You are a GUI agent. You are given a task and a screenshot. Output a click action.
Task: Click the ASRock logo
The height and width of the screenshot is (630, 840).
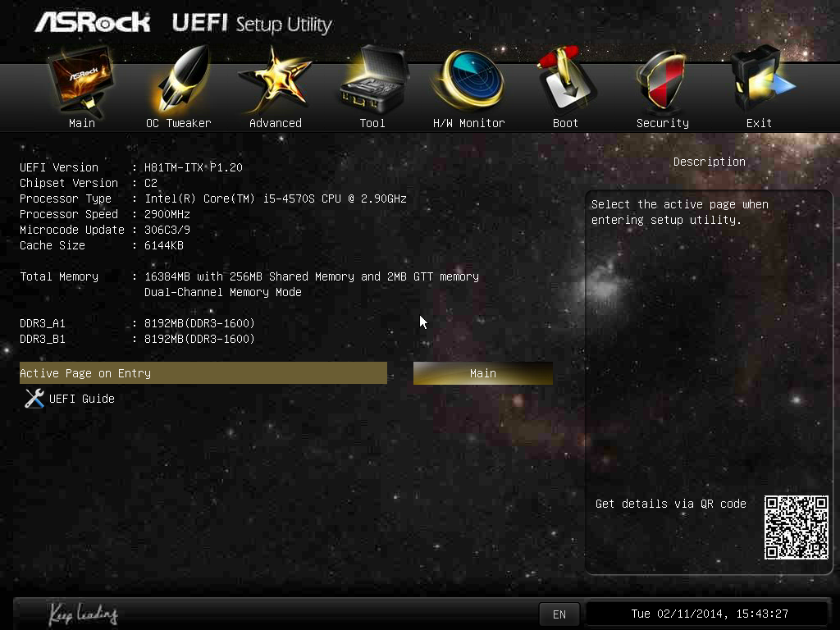(92, 22)
